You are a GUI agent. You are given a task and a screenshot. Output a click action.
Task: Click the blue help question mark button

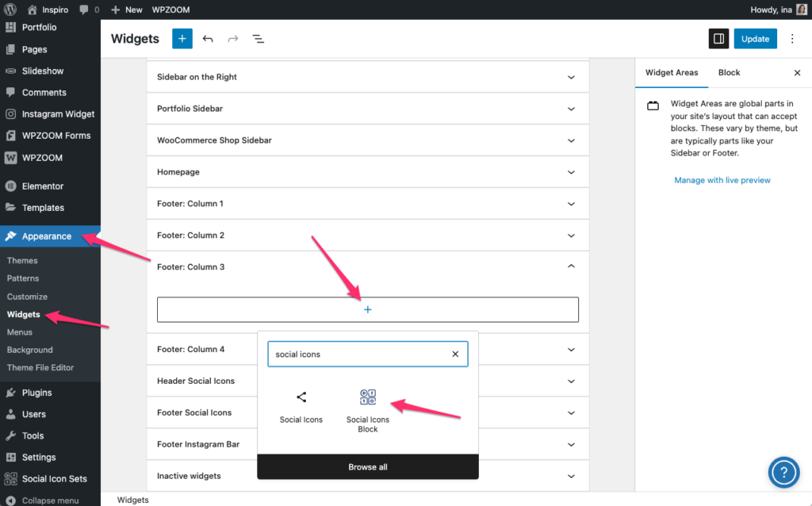(783, 473)
